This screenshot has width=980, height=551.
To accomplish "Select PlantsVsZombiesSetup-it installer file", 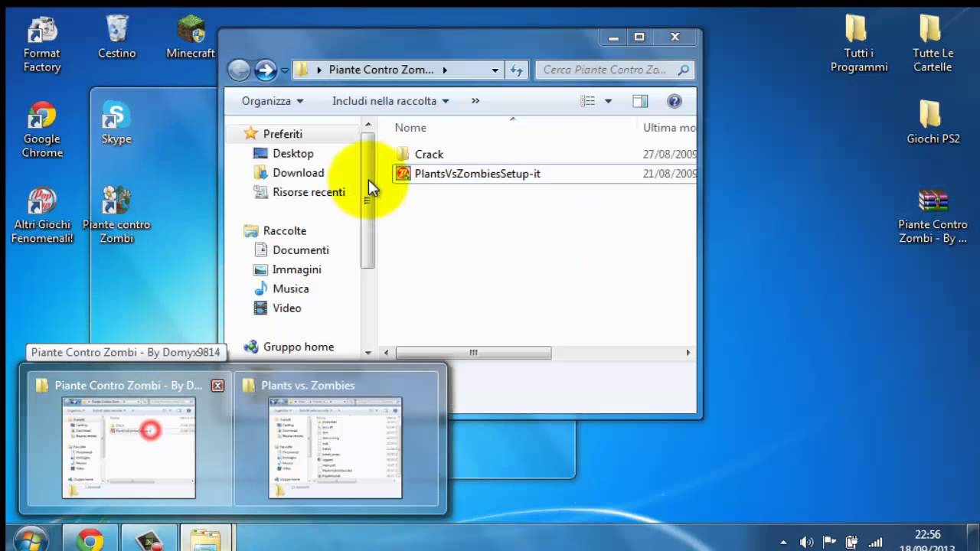I will 477,174.
